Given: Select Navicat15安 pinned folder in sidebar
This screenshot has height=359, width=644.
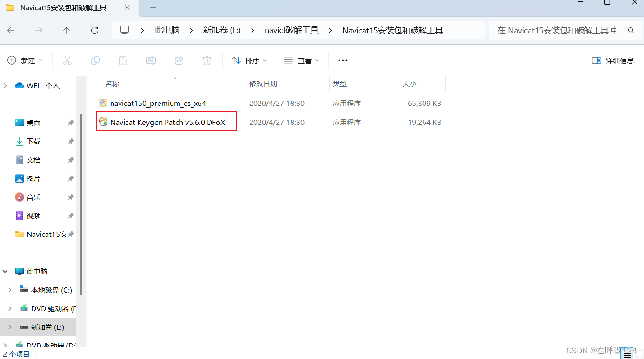Looking at the screenshot, I should tap(46, 234).
